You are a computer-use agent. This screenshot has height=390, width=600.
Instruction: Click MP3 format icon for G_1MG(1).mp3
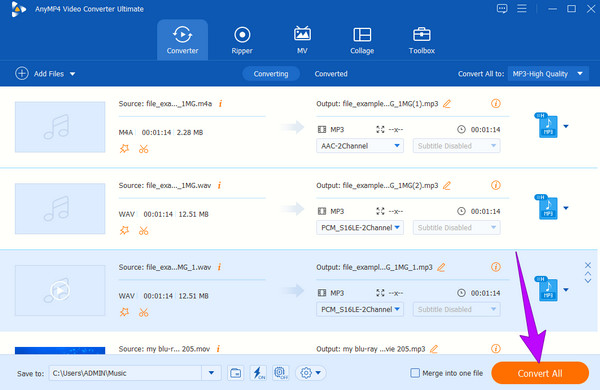point(547,125)
